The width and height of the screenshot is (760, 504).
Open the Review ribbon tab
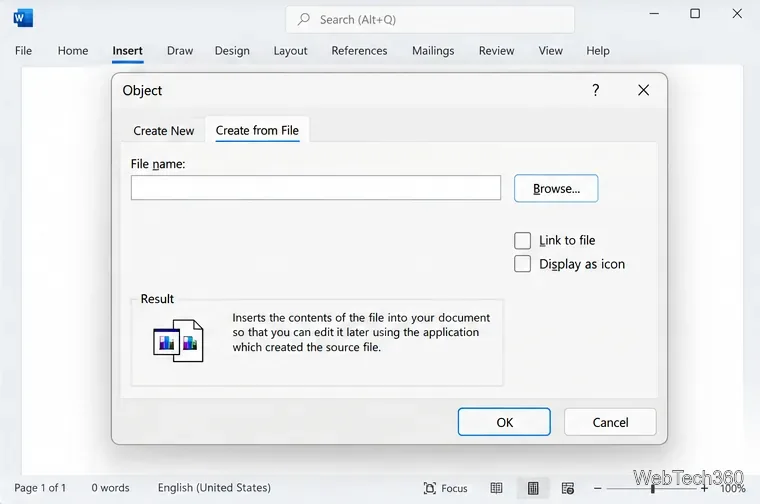tap(496, 50)
